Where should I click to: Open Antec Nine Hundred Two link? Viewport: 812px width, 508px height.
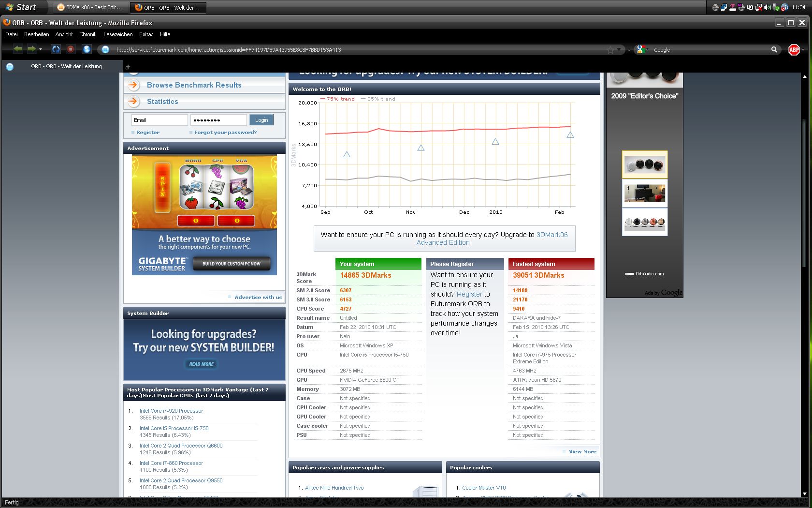pos(334,488)
